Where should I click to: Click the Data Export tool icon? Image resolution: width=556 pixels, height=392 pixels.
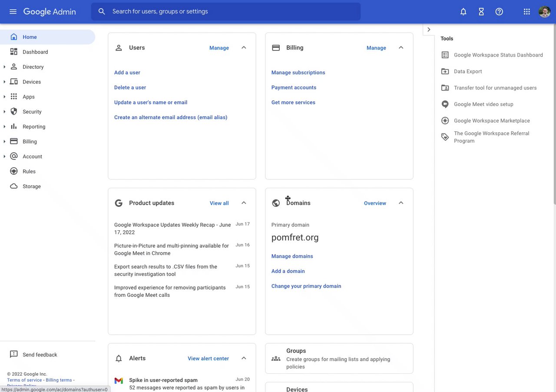tap(445, 71)
